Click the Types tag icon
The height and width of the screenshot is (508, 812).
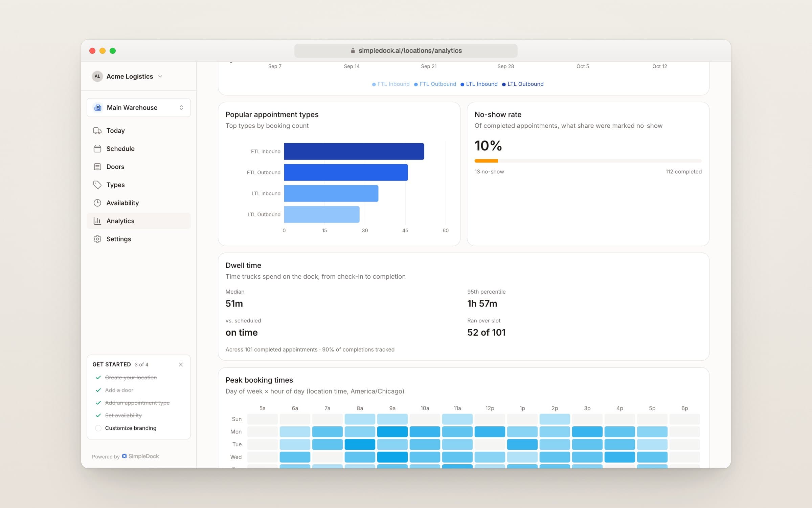(x=97, y=185)
